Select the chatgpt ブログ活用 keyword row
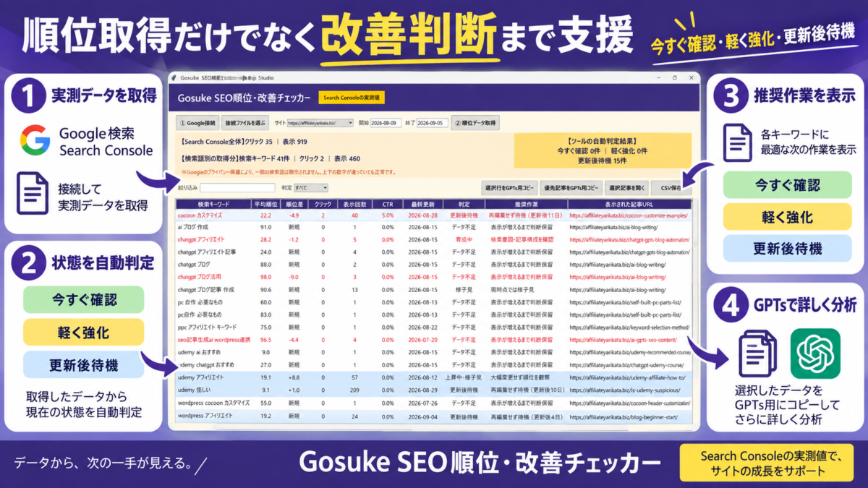This screenshot has height=488, width=868. tap(433, 277)
